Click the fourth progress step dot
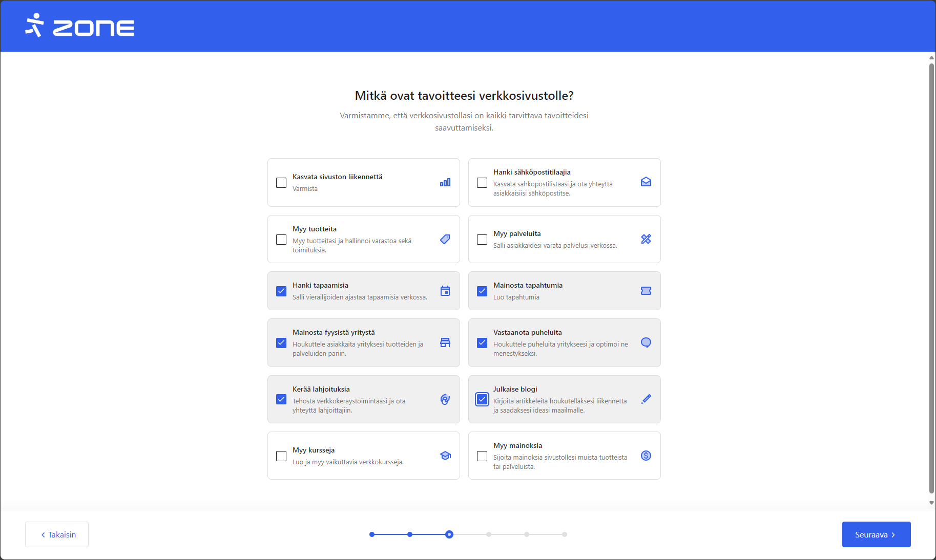Image resolution: width=936 pixels, height=560 pixels. [489, 534]
